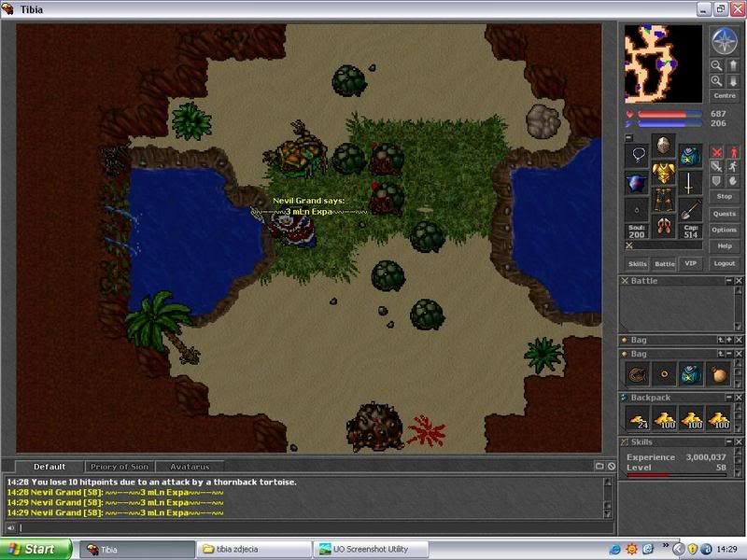The height and width of the screenshot is (560, 747).
Task: Toggle chat volume speaker icon
Action: point(10,527)
